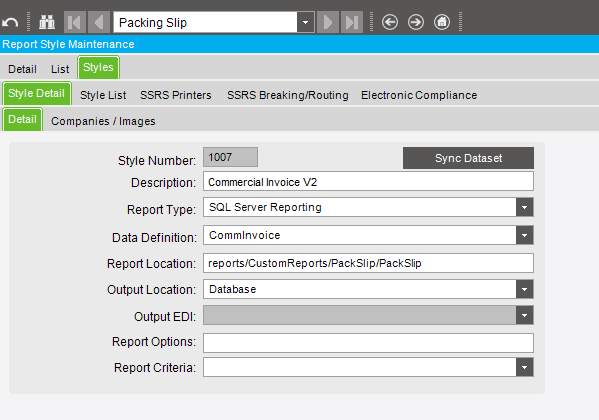599x420 pixels.
Task: Click the Description label
Action: 163,183
